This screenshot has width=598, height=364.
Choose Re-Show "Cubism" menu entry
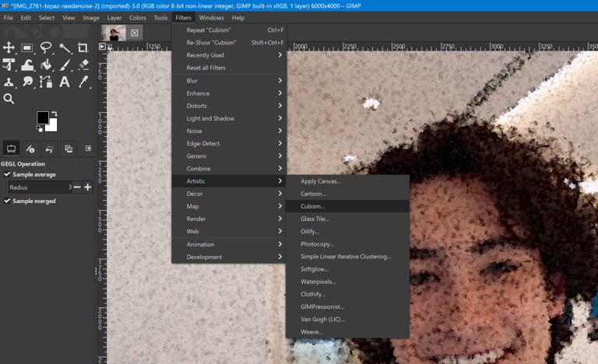point(229,43)
